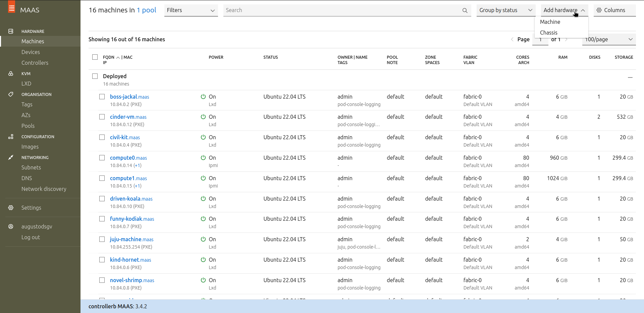Viewport: 644px width, 313px height.
Task: Open the novel-shrimp.maas machine link
Action: (132, 280)
